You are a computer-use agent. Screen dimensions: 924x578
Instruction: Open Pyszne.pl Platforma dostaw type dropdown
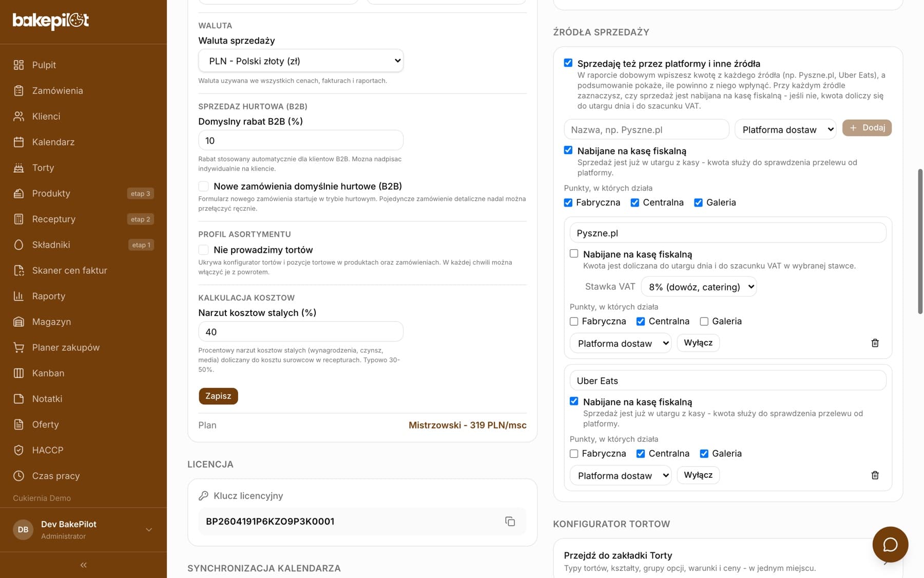pyautogui.click(x=621, y=343)
